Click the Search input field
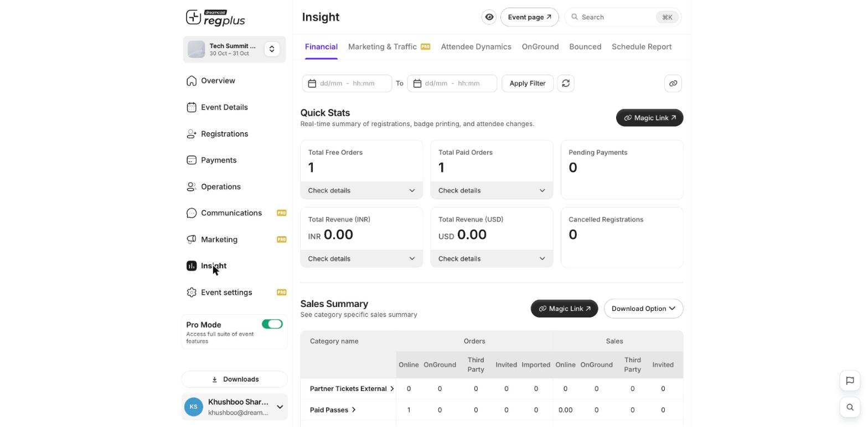This screenshot has width=868, height=427. tap(623, 17)
